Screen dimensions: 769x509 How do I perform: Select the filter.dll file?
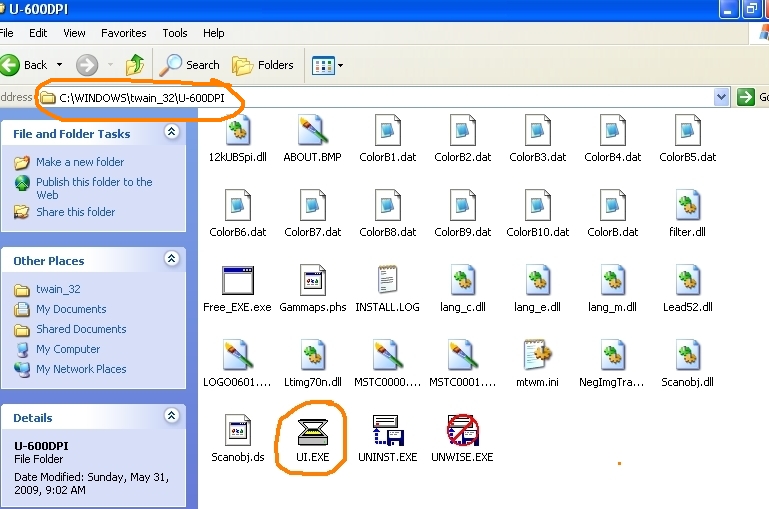coord(688,213)
